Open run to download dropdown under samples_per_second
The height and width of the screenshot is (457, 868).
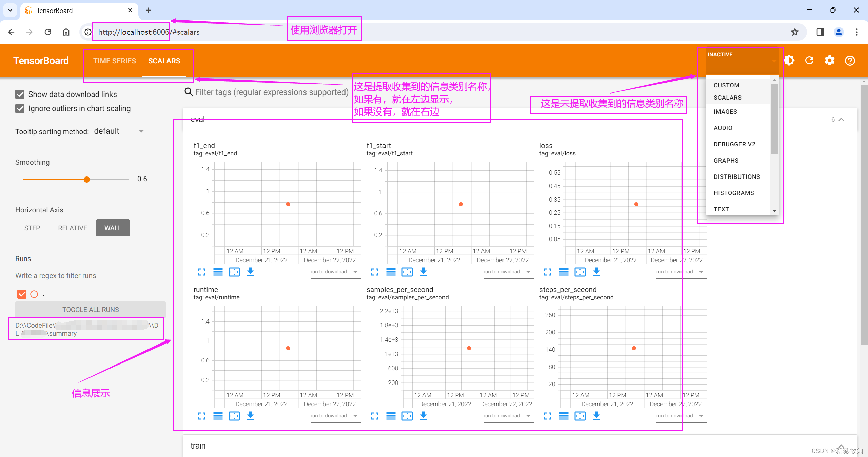(x=508, y=416)
